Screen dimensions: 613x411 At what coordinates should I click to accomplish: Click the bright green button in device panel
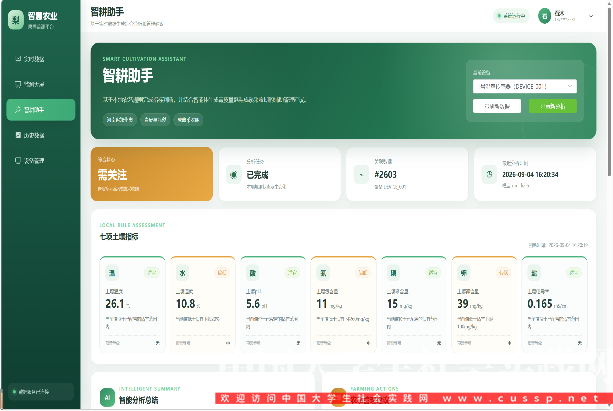coord(553,106)
